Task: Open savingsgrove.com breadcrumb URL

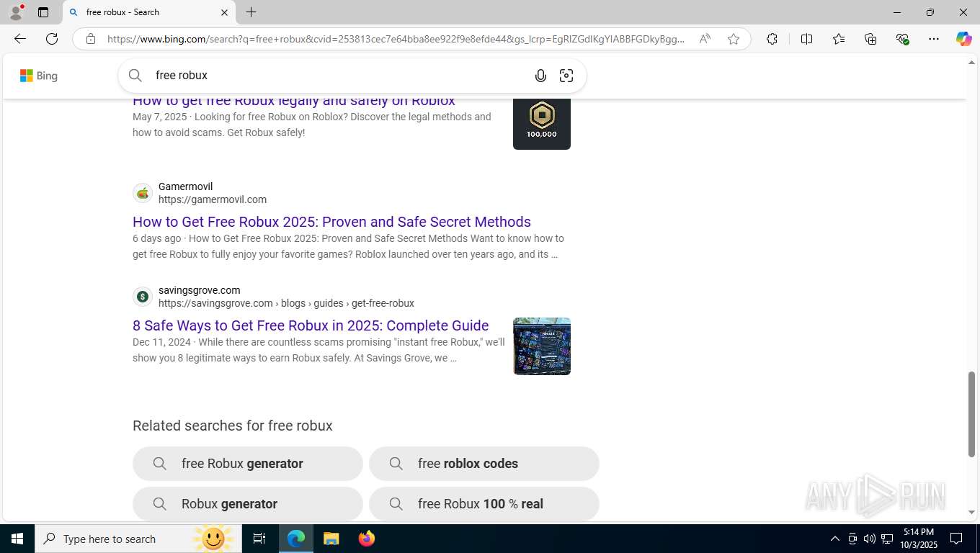Action: click(286, 303)
